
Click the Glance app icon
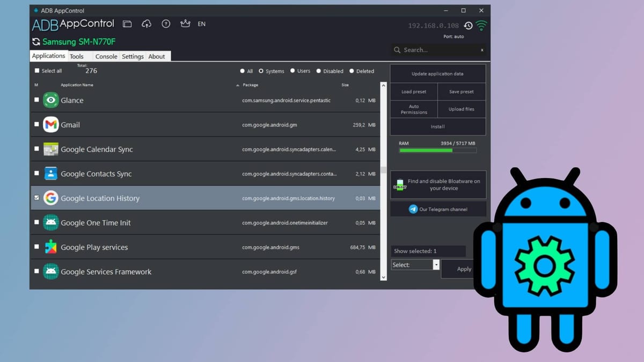click(x=51, y=100)
